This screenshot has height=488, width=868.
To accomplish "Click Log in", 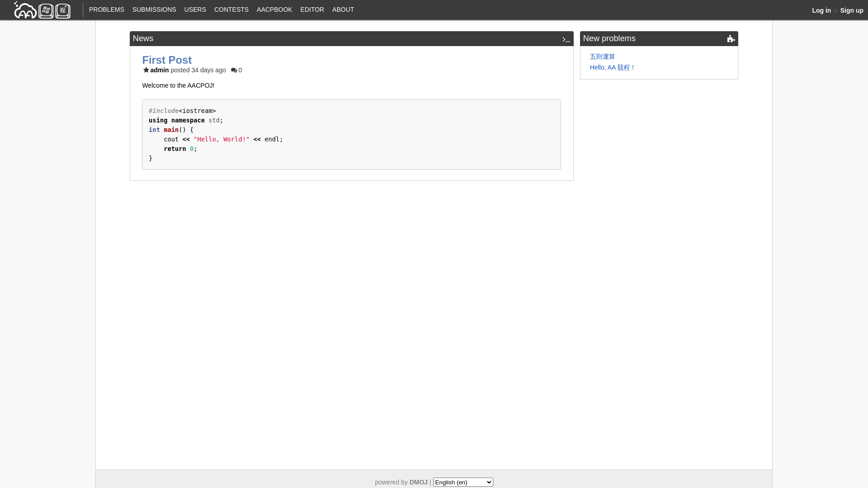I will click(821, 10).
